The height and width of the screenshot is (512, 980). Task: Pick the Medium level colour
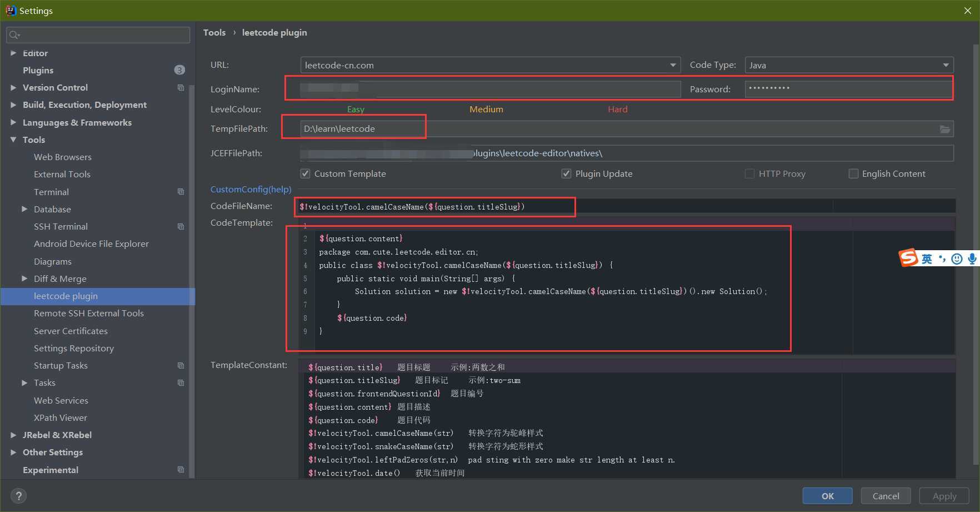(486, 109)
